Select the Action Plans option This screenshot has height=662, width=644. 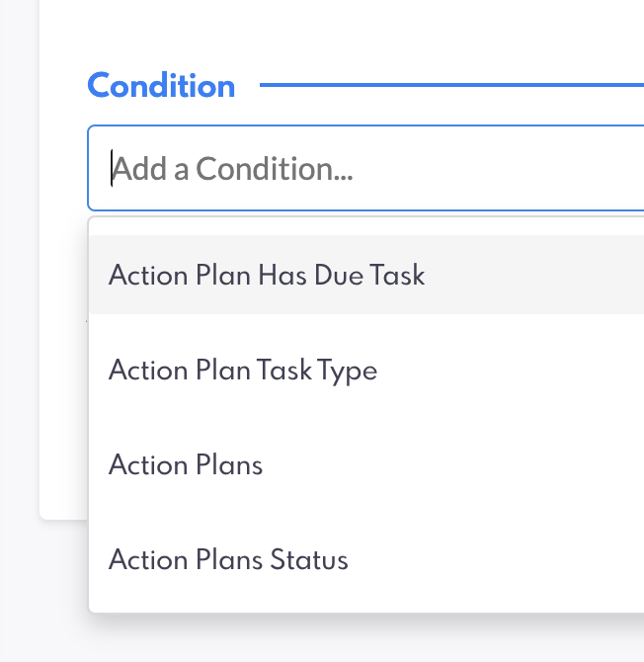(x=186, y=465)
